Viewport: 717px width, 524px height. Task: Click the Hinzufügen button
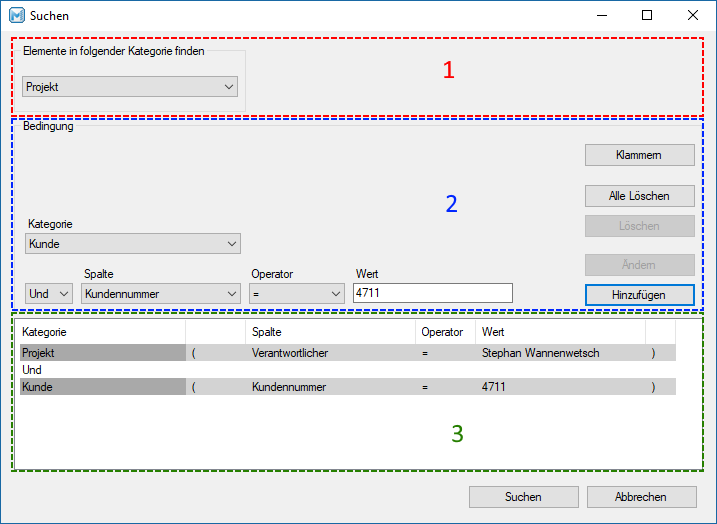click(639, 294)
